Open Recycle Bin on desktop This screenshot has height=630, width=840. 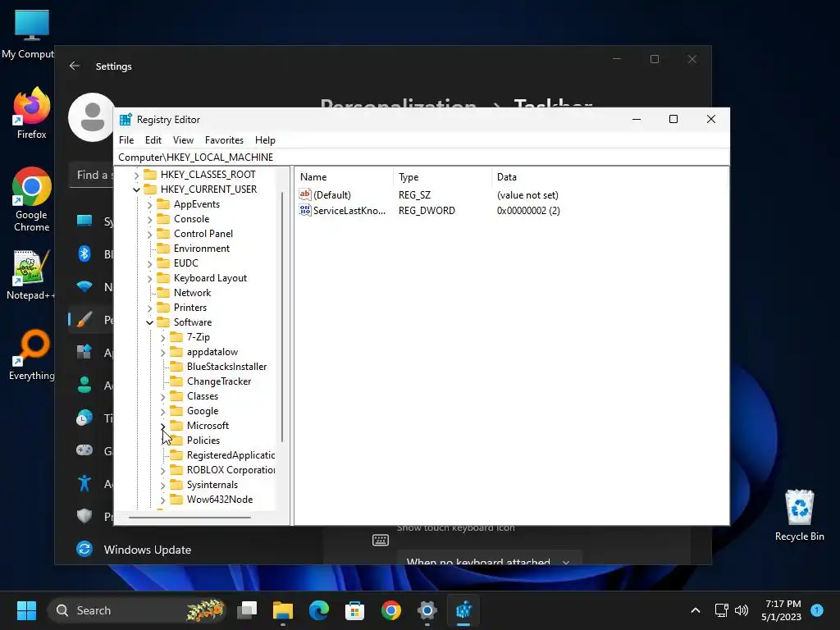(x=799, y=515)
